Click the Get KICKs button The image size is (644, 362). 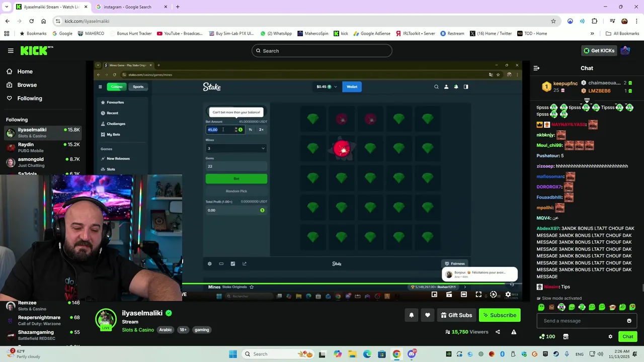click(x=599, y=50)
